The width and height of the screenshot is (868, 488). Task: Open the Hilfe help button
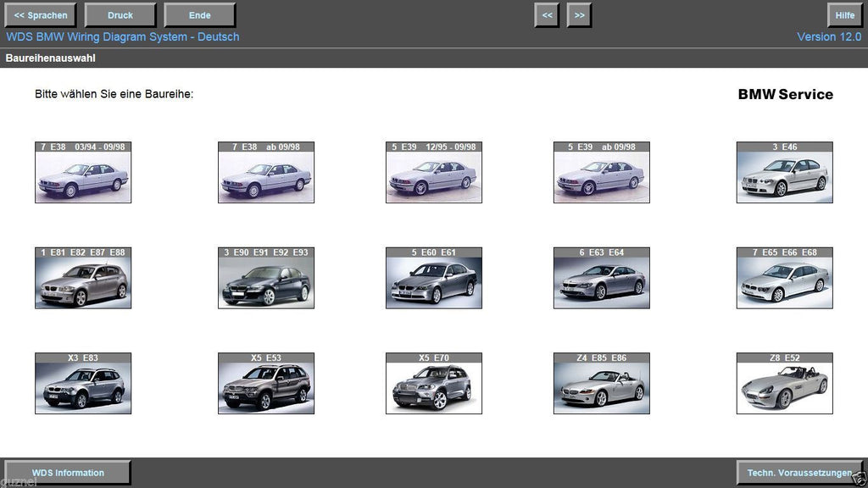pos(845,15)
